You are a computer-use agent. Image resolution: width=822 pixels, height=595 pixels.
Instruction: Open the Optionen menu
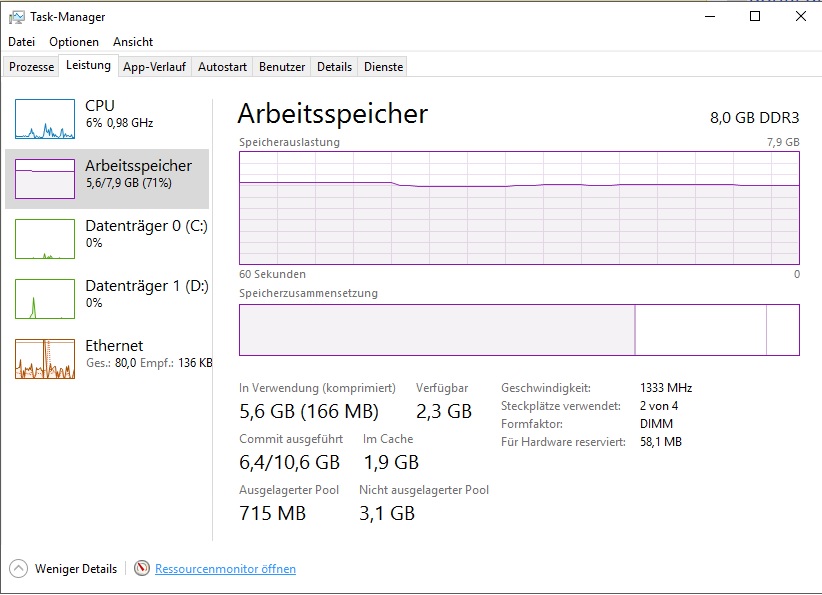tap(74, 42)
